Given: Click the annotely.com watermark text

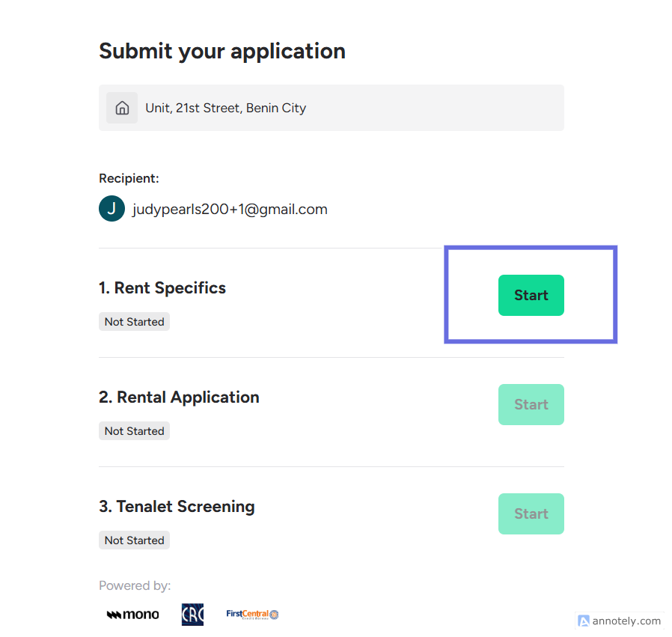Looking at the screenshot, I should point(626,621).
